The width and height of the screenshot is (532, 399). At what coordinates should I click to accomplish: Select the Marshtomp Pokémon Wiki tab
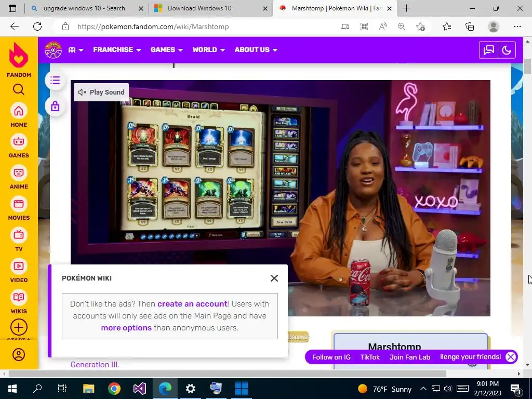coord(334,8)
